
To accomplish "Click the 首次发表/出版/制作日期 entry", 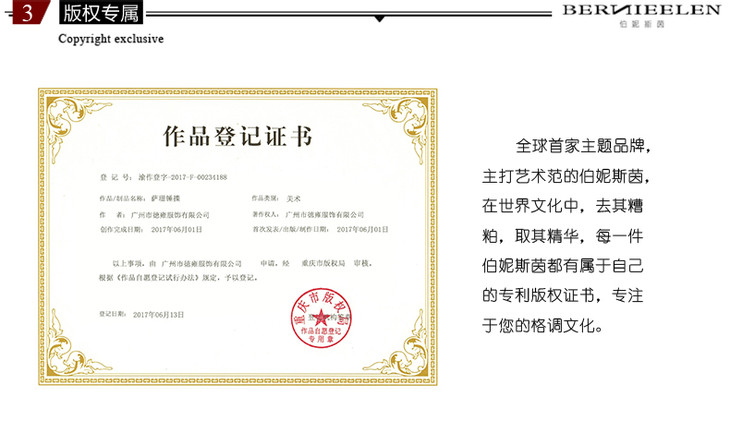I will pos(320,229).
